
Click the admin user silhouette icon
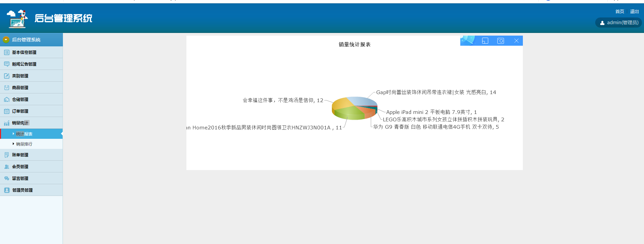click(x=602, y=23)
